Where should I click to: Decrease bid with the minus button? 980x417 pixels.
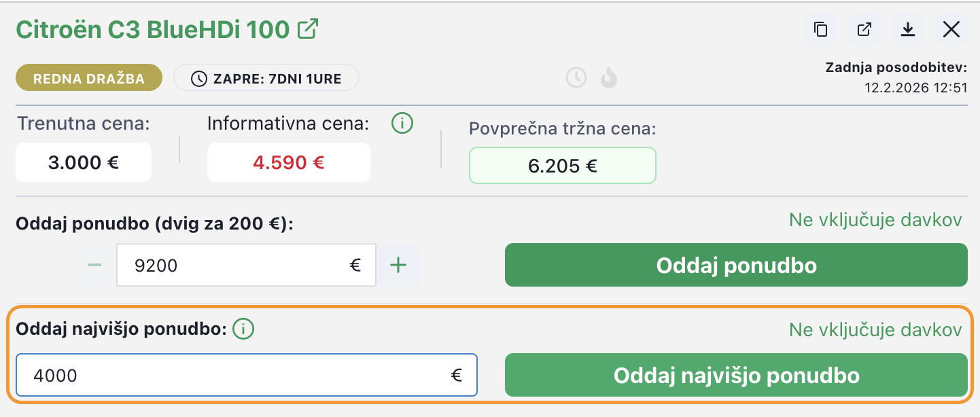[94, 265]
